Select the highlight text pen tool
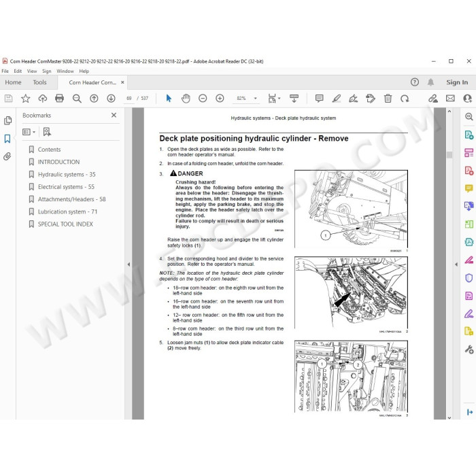Image resolution: width=476 pixels, height=476 pixels. click(x=337, y=99)
